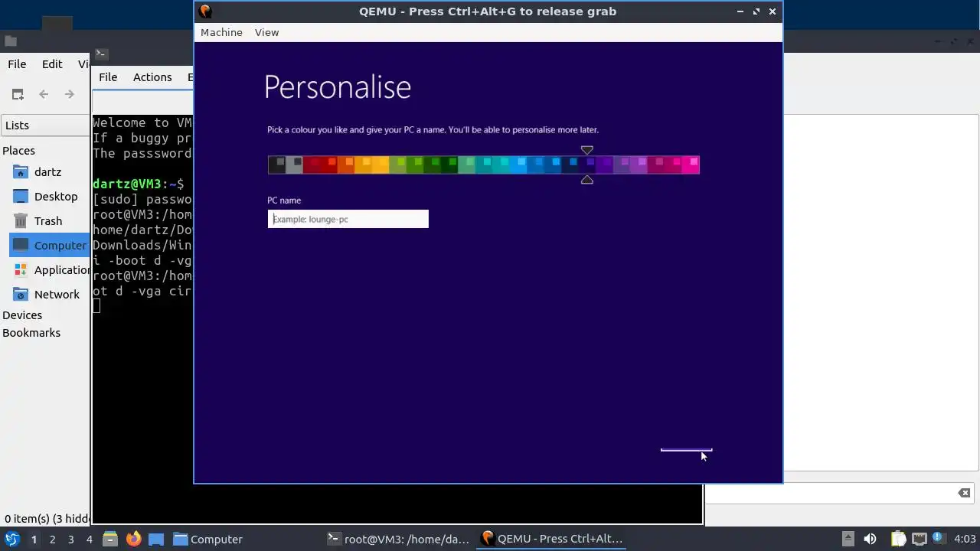Screen dimensions: 980x551
Task: Click the show desktop icon on panel
Action: [156, 539]
